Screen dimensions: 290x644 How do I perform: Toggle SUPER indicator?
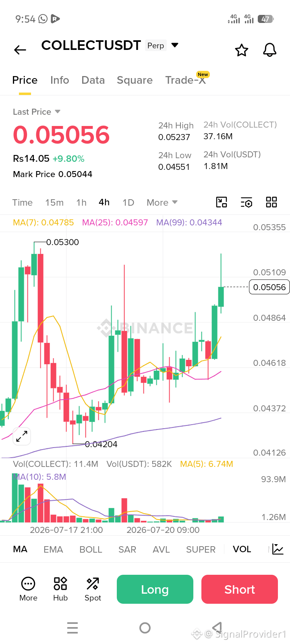[x=201, y=549]
